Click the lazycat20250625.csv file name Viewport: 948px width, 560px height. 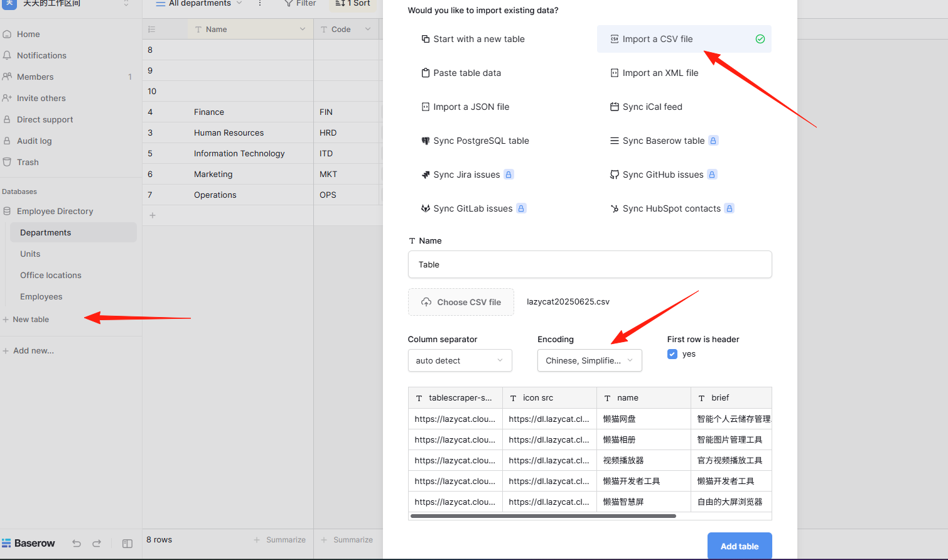pos(568,302)
